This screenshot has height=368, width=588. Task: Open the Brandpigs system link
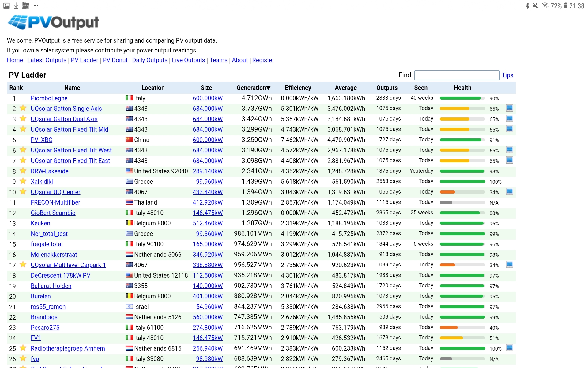pyautogui.click(x=44, y=317)
